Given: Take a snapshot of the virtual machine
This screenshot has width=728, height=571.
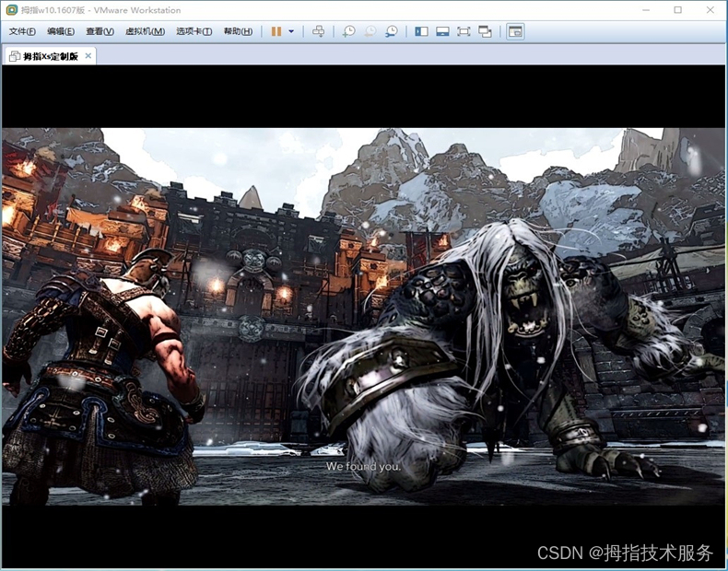Looking at the screenshot, I should click(x=348, y=31).
